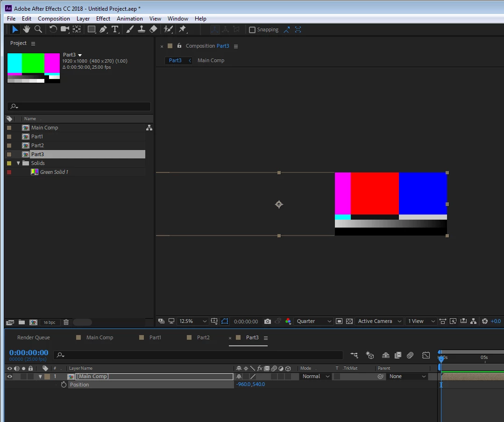504x422 pixels.
Task: Enable the Snapping checkbox
Action: click(x=252, y=29)
